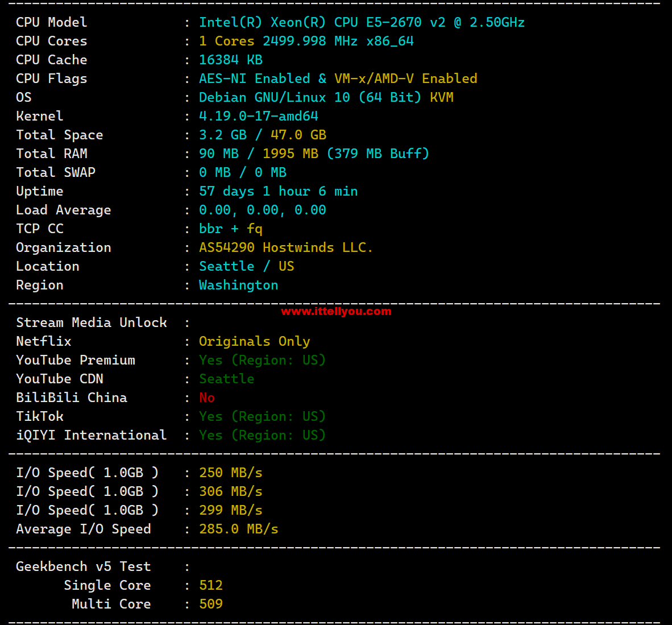The image size is (672, 625).
Task: Click the first I/O Speed 250 MB/s value
Action: [231, 473]
